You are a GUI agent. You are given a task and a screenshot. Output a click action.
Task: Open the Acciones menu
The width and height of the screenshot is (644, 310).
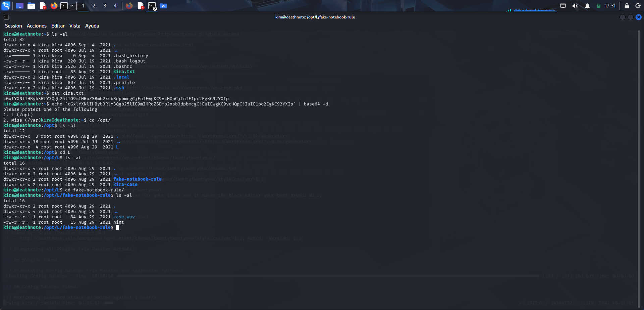pos(37,26)
